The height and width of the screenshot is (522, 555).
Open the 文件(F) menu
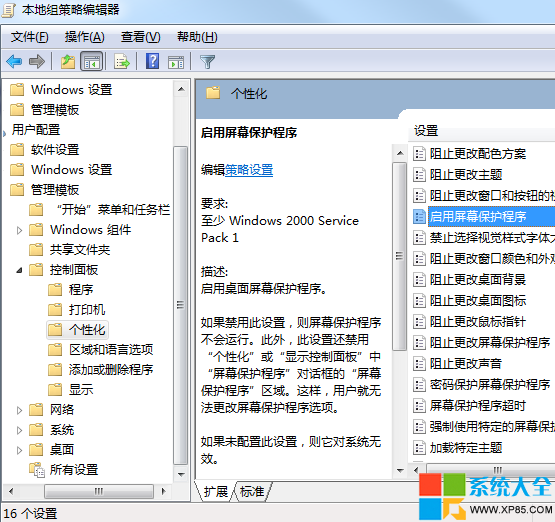click(29, 37)
